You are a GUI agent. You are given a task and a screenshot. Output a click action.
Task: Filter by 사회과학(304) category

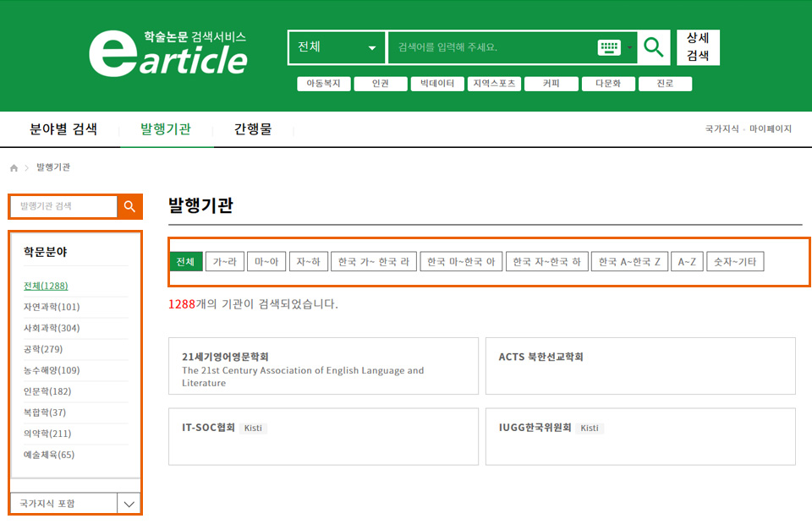[x=52, y=329]
